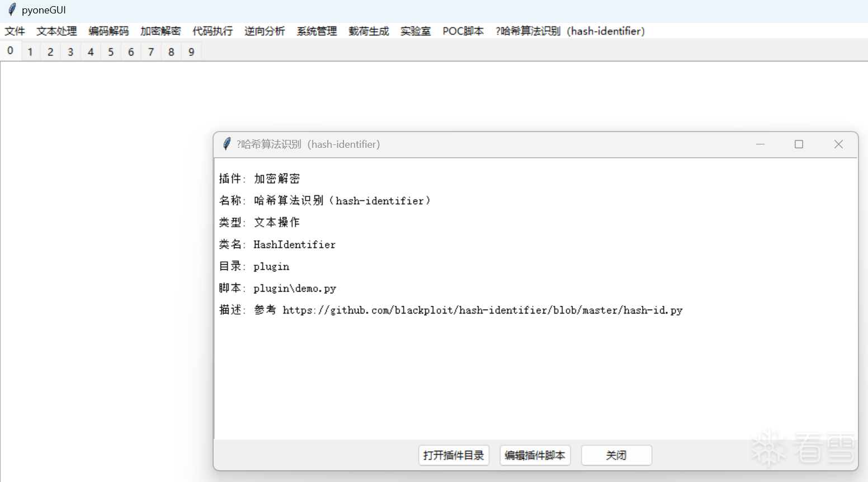The image size is (868, 482).
Task: Open the 逆向分析 menu
Action: click(x=264, y=31)
